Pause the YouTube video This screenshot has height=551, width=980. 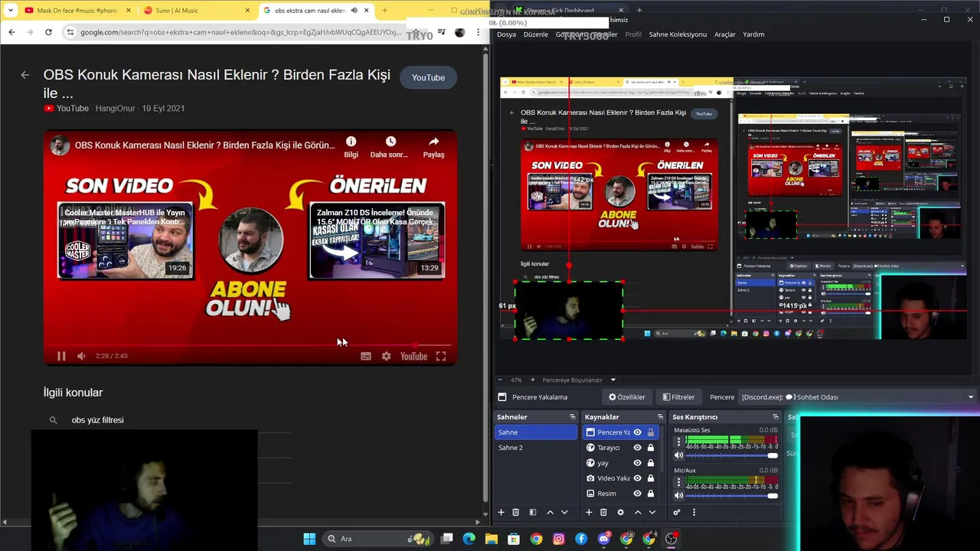click(61, 356)
